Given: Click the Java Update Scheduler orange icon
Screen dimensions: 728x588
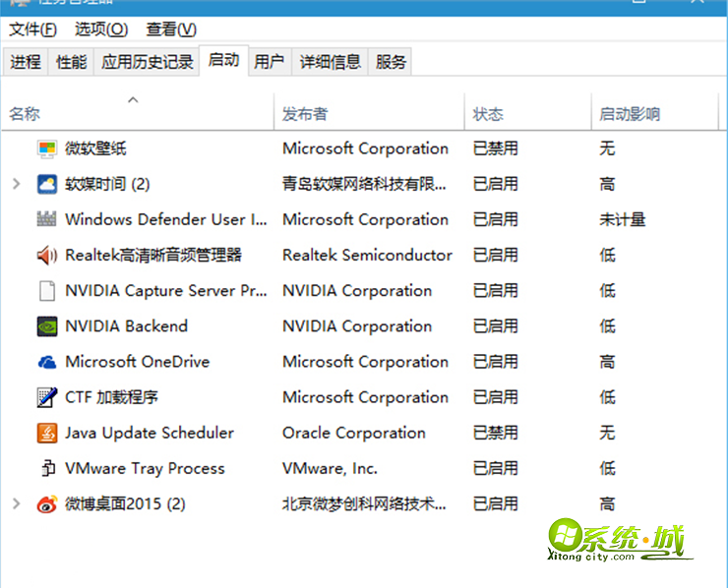Looking at the screenshot, I should click(x=47, y=433).
